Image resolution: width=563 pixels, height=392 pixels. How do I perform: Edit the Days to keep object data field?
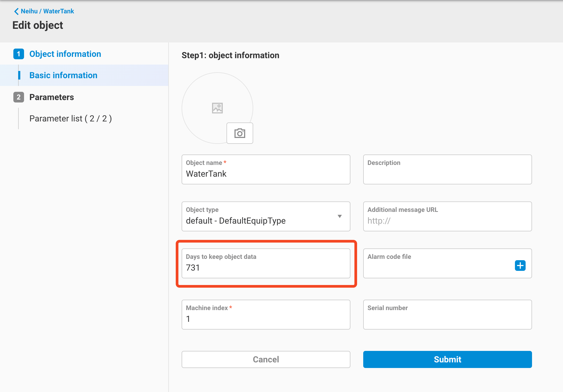tap(265, 268)
